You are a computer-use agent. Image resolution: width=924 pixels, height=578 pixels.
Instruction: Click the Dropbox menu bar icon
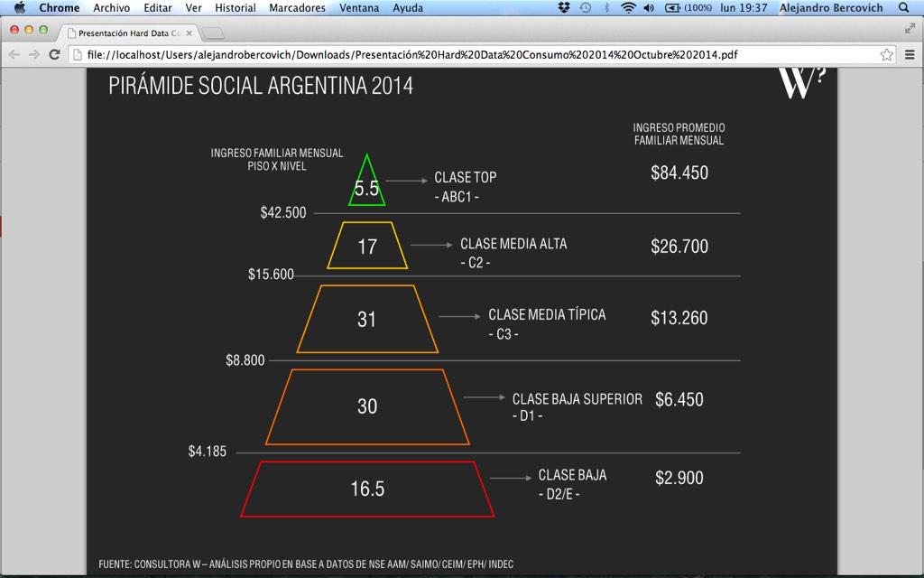[x=564, y=7]
